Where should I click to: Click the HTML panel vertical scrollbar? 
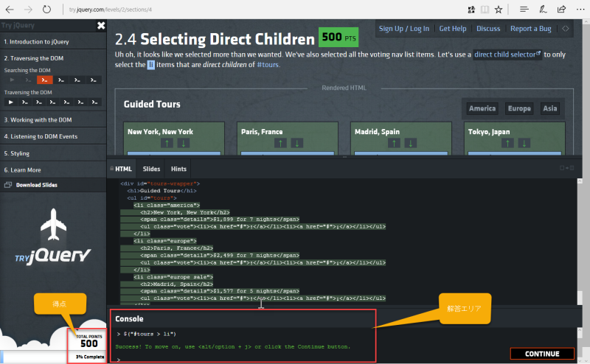[x=580, y=242]
